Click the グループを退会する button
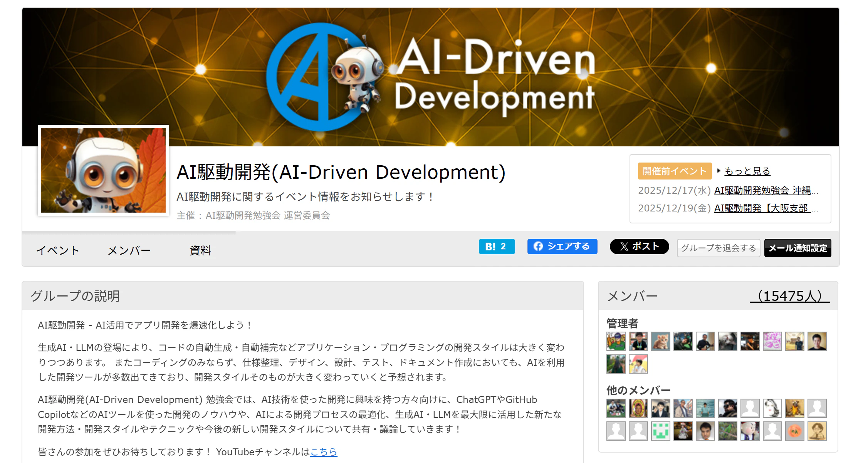The height and width of the screenshot is (463, 868). (718, 248)
